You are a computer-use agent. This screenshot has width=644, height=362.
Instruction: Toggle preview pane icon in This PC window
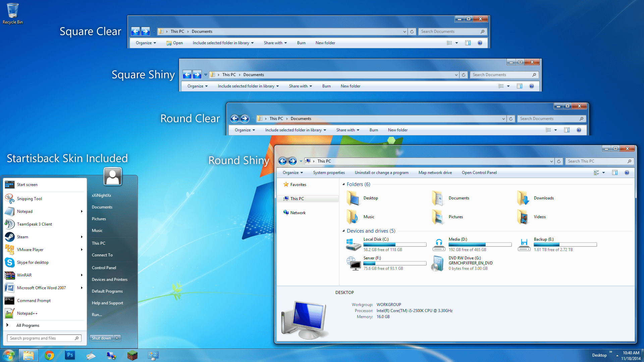tap(614, 173)
